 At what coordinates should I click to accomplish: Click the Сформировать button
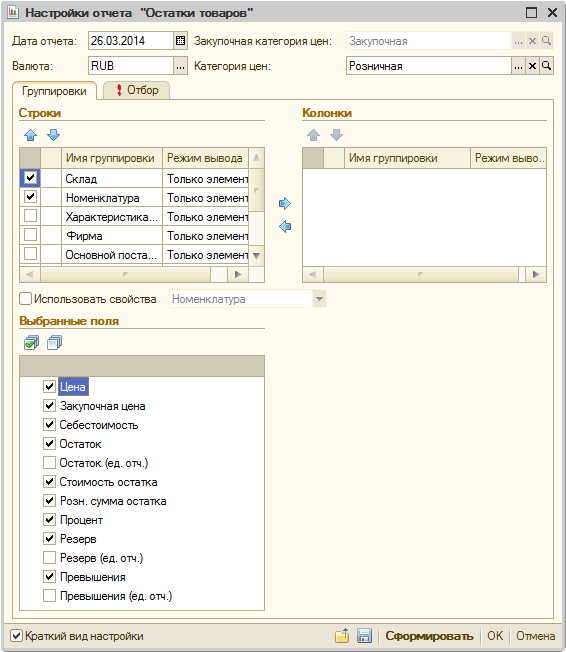click(x=429, y=636)
